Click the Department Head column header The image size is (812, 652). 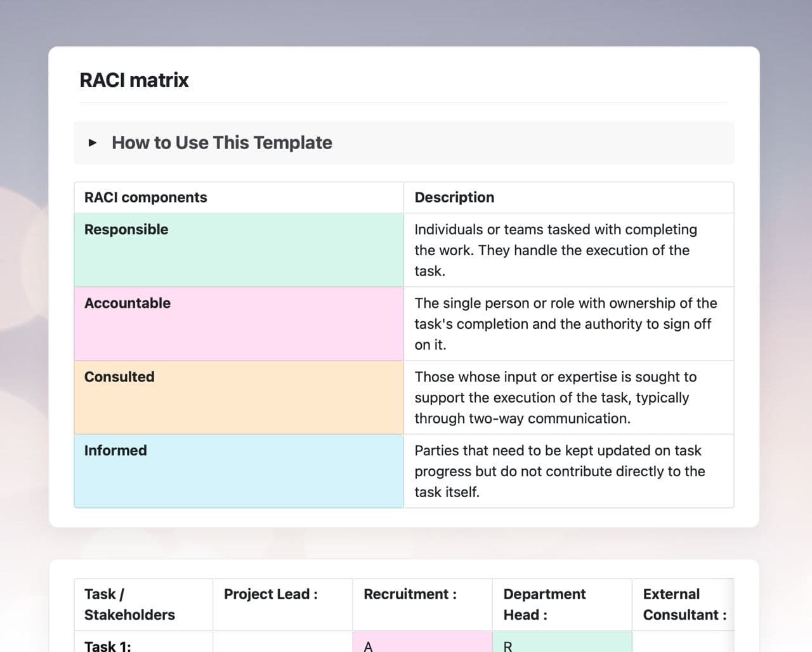(x=561, y=604)
